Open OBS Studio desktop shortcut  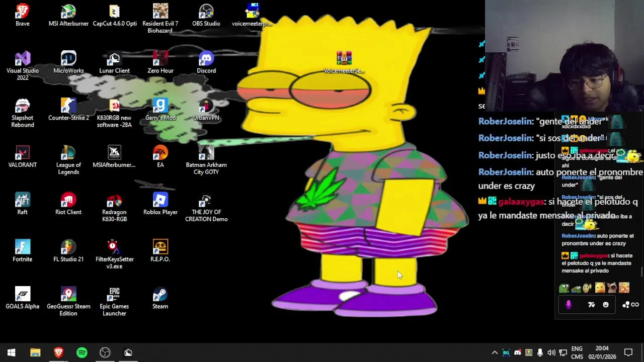(x=206, y=15)
